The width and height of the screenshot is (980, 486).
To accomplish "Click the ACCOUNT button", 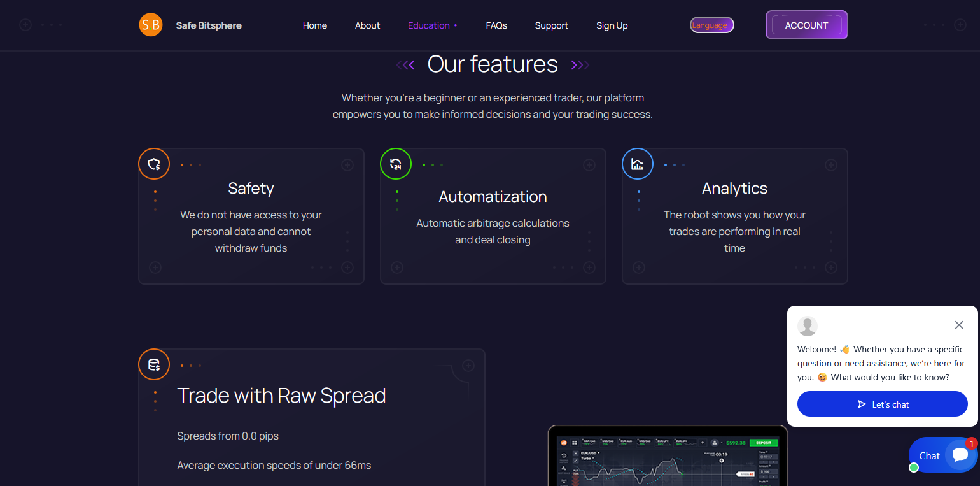I will pyautogui.click(x=807, y=25).
